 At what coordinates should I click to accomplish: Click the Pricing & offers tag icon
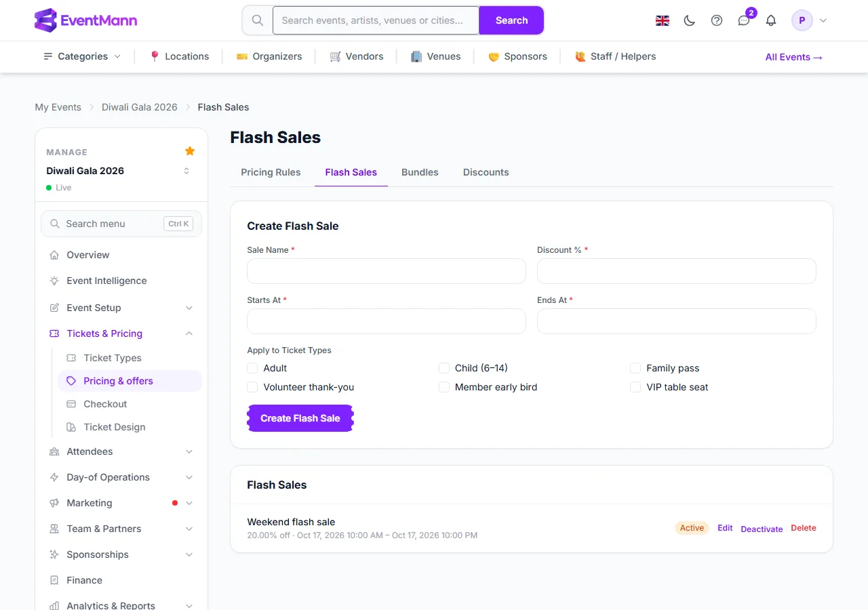pyautogui.click(x=71, y=381)
